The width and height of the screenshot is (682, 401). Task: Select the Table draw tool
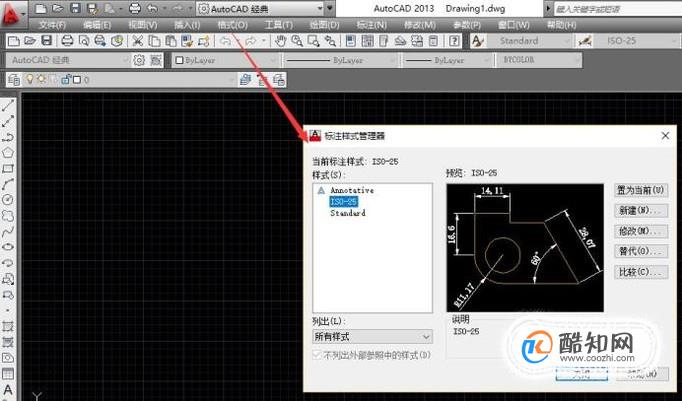[8, 374]
